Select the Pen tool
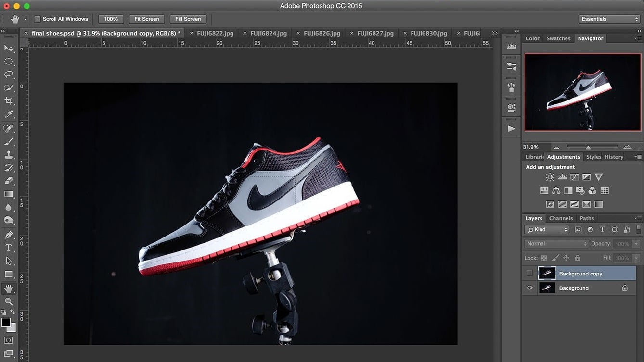 pyautogui.click(x=9, y=235)
